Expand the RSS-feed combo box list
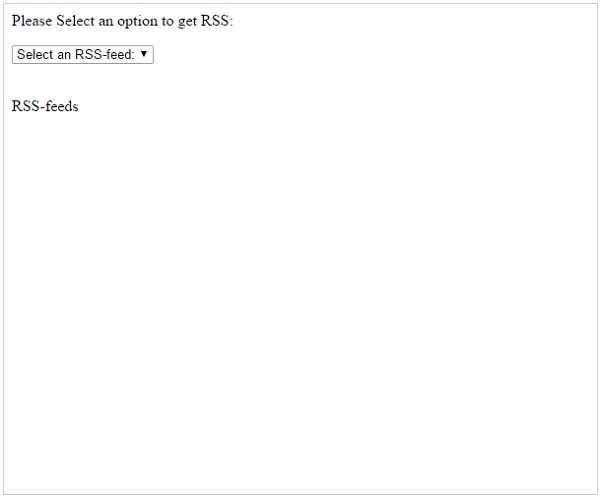 83,54
